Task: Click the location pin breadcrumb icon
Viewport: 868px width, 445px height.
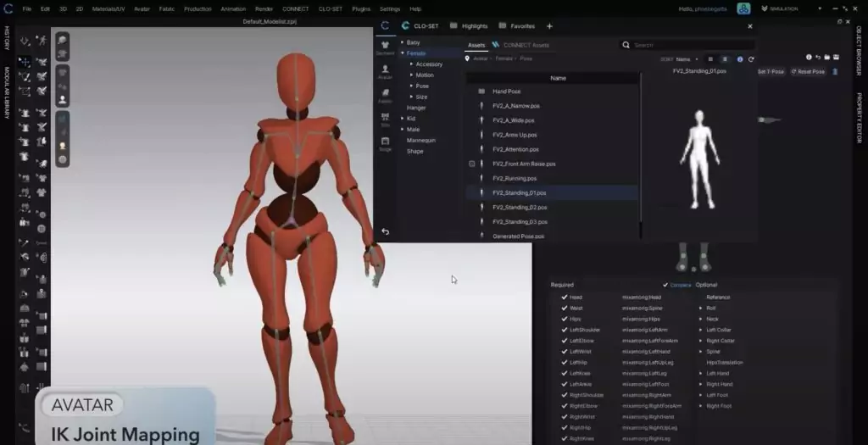Action: pos(467,58)
